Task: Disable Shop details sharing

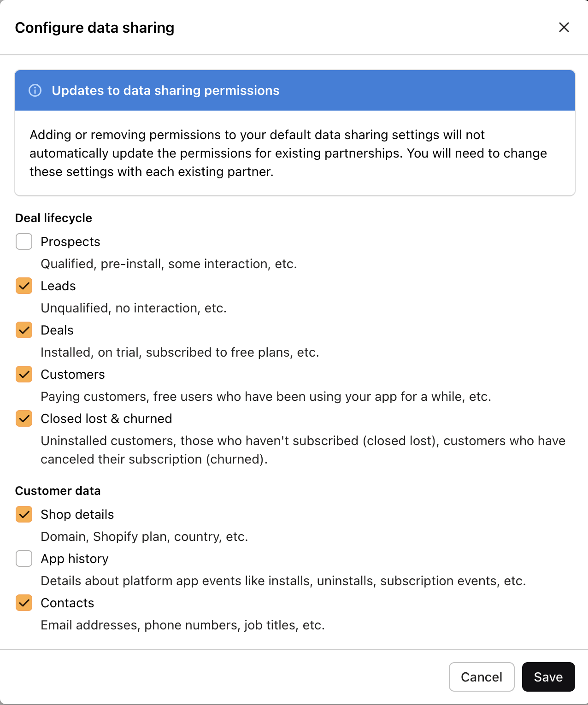Action: 24,514
